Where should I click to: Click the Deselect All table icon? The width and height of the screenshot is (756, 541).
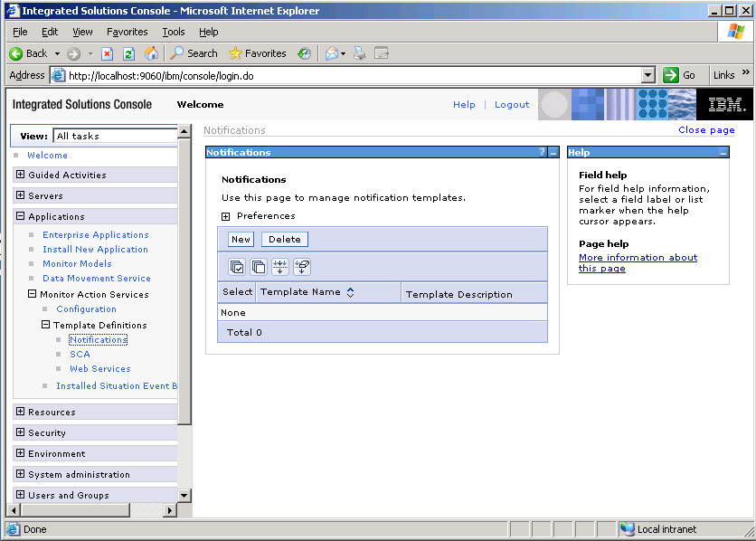point(259,267)
